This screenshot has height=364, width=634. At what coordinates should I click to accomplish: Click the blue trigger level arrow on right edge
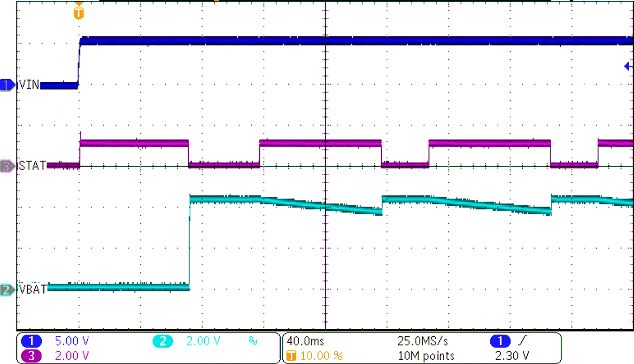(x=627, y=66)
